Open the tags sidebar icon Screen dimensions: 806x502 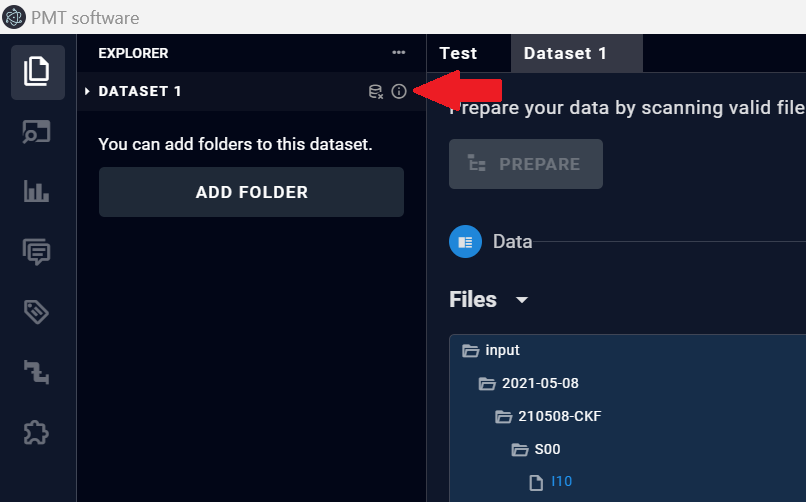click(38, 312)
